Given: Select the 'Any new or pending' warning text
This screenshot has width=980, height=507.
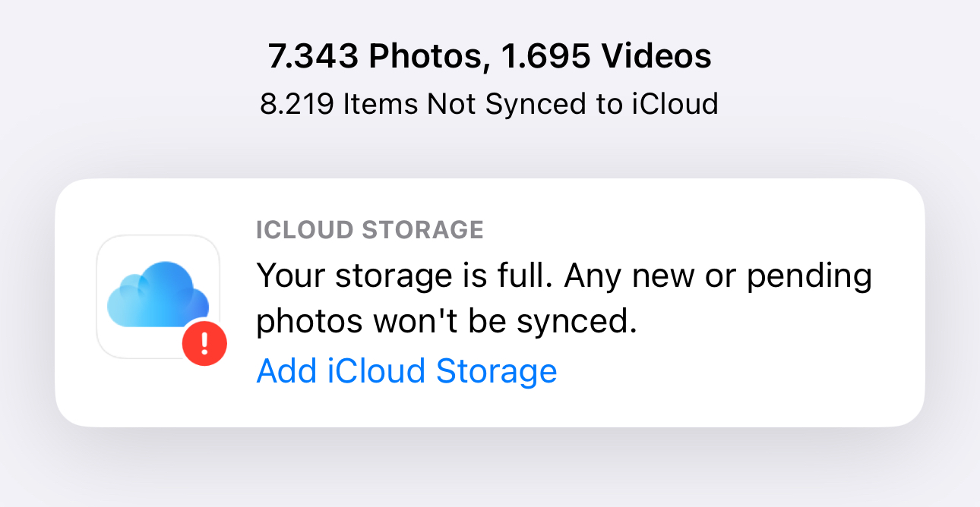Looking at the screenshot, I should tap(718, 276).
